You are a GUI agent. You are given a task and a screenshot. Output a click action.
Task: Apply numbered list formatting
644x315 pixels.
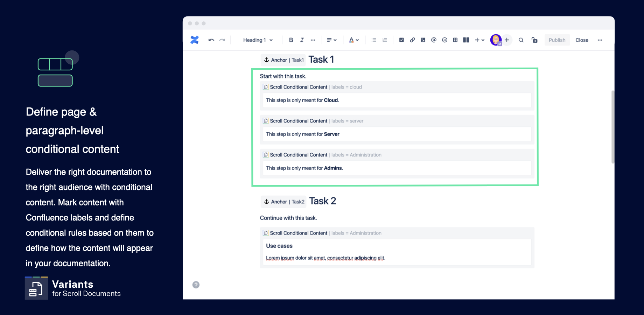coord(385,40)
